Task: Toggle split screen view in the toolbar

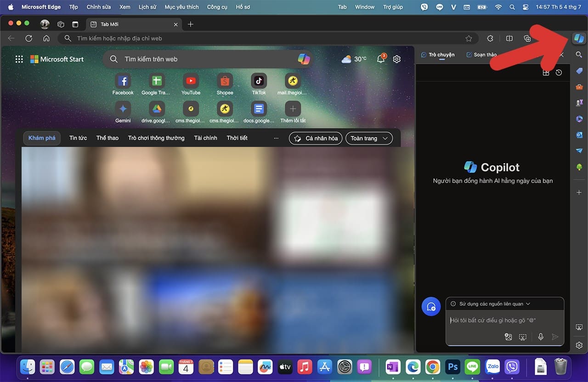Action: tap(509, 39)
